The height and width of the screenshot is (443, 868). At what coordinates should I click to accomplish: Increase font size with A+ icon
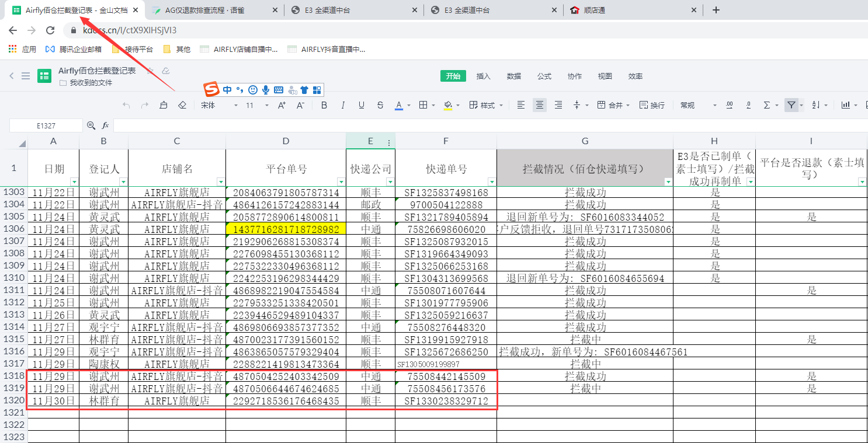(x=282, y=105)
